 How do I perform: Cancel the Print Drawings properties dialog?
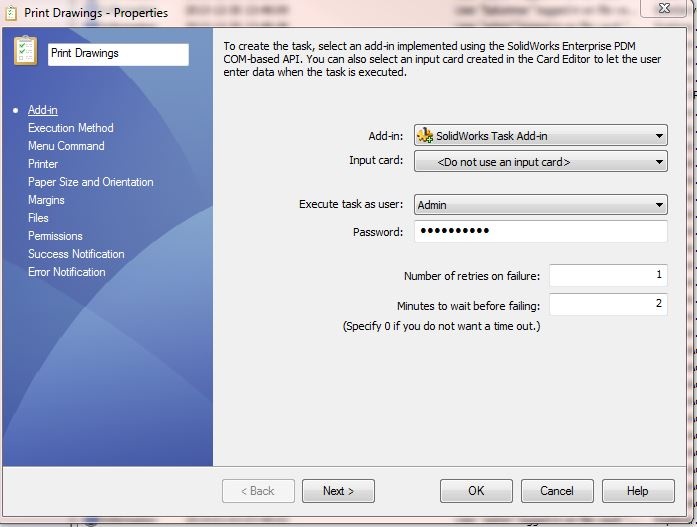click(557, 491)
